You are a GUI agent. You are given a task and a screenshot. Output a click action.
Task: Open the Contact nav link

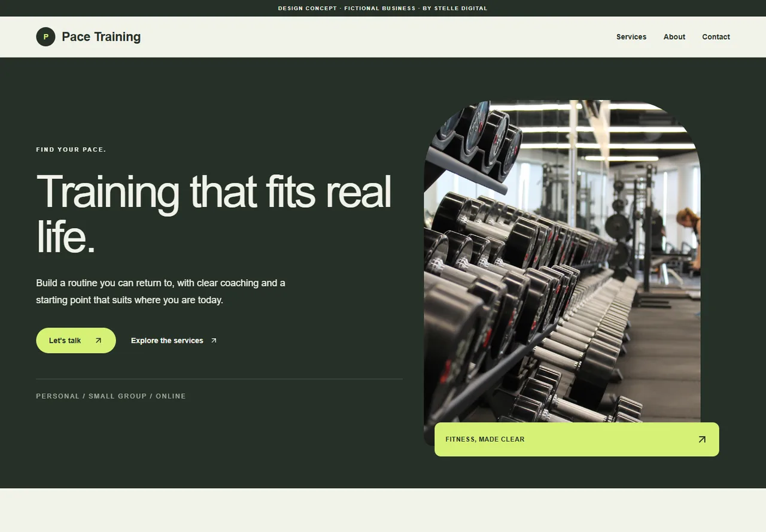(x=716, y=37)
